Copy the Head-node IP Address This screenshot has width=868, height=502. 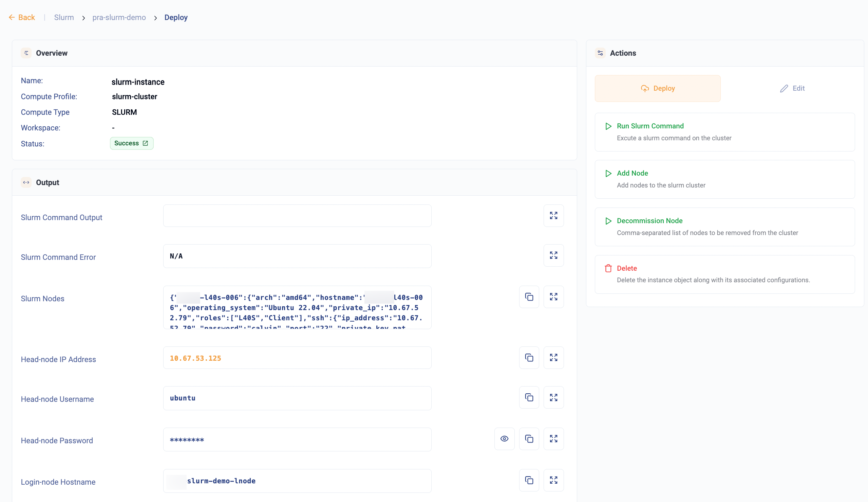[529, 358]
